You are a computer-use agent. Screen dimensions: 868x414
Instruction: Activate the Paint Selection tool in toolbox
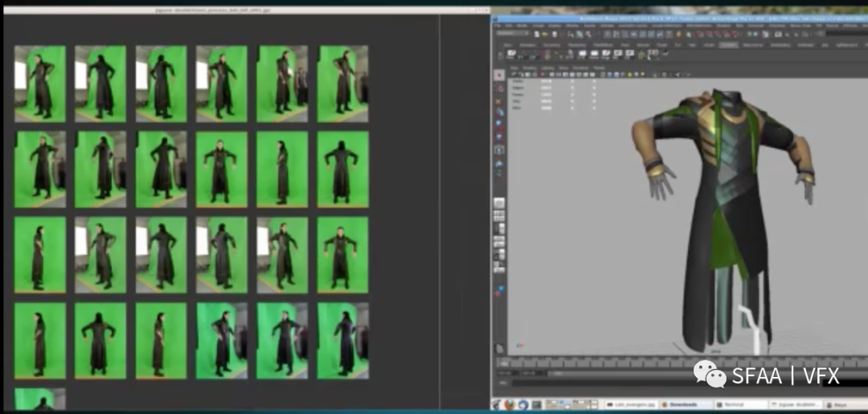tap(499, 100)
